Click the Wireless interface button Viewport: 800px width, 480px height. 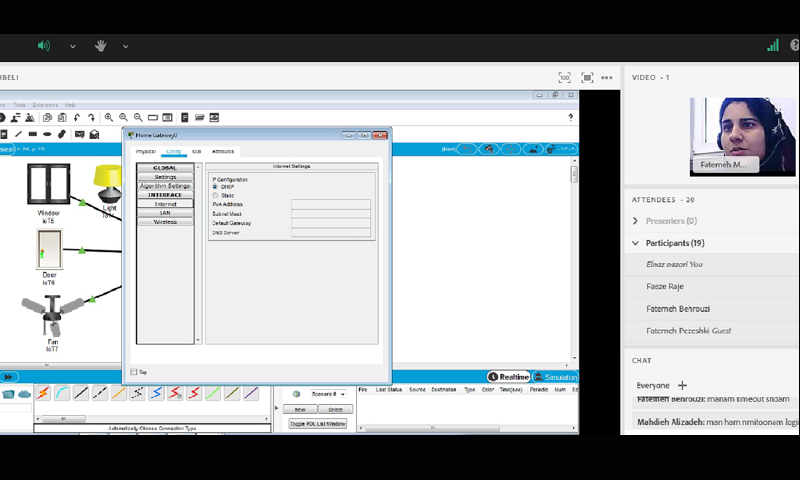point(165,222)
